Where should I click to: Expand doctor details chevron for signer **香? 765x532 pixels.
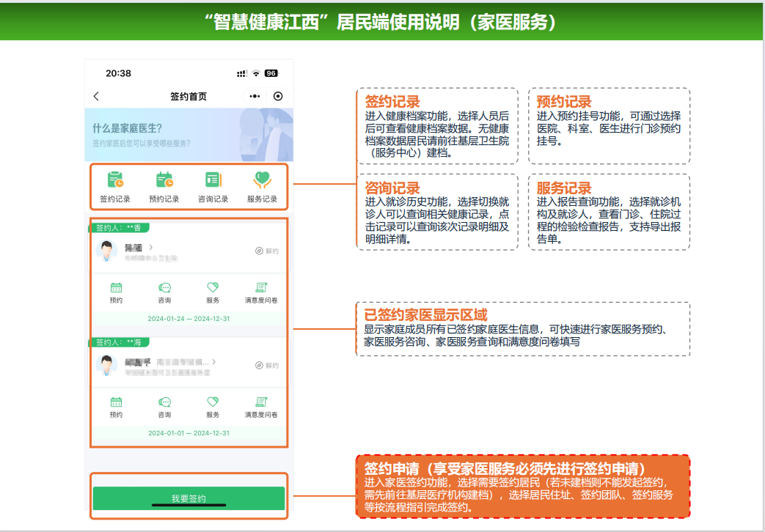tap(151, 248)
